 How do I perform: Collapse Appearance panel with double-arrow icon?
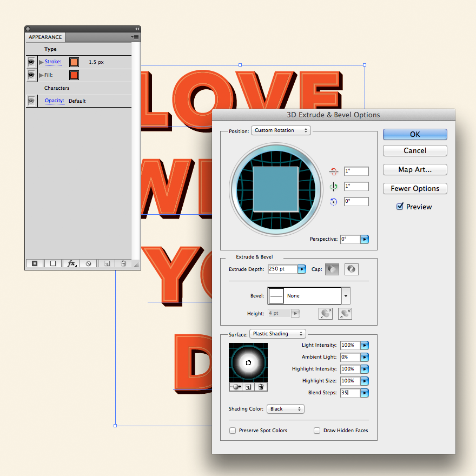(137, 29)
